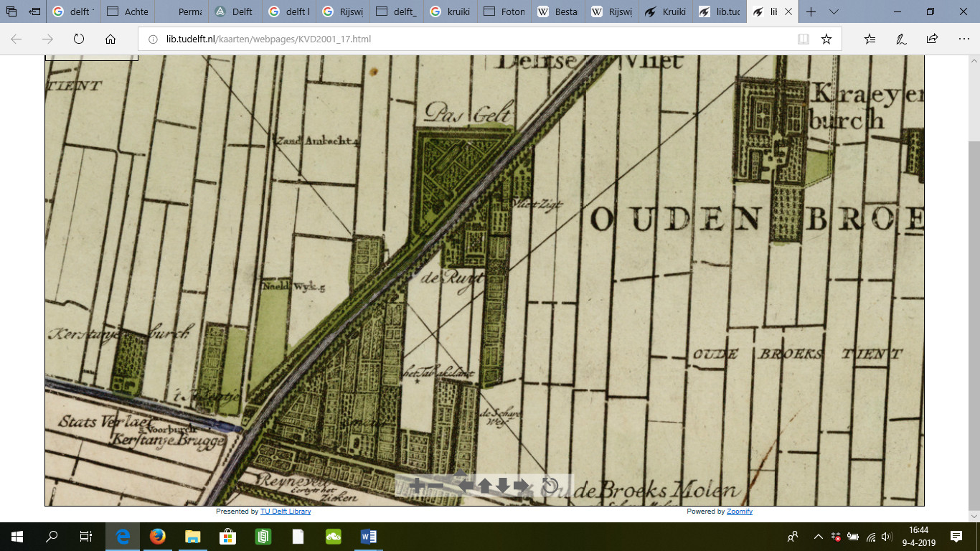Open Wi-Fi network settings in tray
This screenshot has width=980, height=551.
(x=871, y=537)
